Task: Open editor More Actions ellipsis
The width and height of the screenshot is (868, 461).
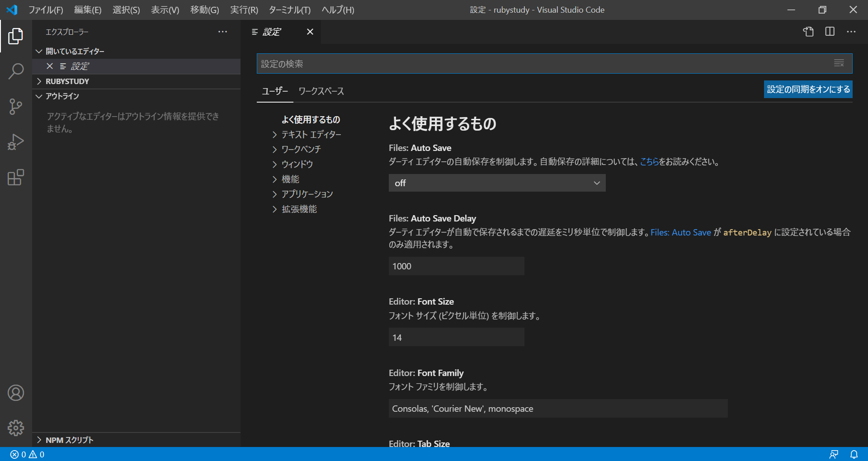Action: click(x=851, y=32)
